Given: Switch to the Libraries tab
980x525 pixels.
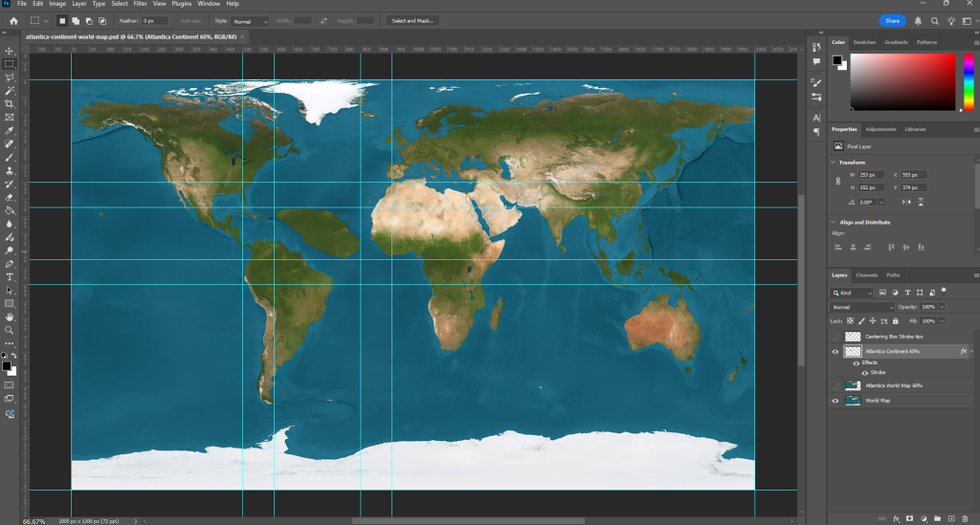Looking at the screenshot, I should coord(915,129).
